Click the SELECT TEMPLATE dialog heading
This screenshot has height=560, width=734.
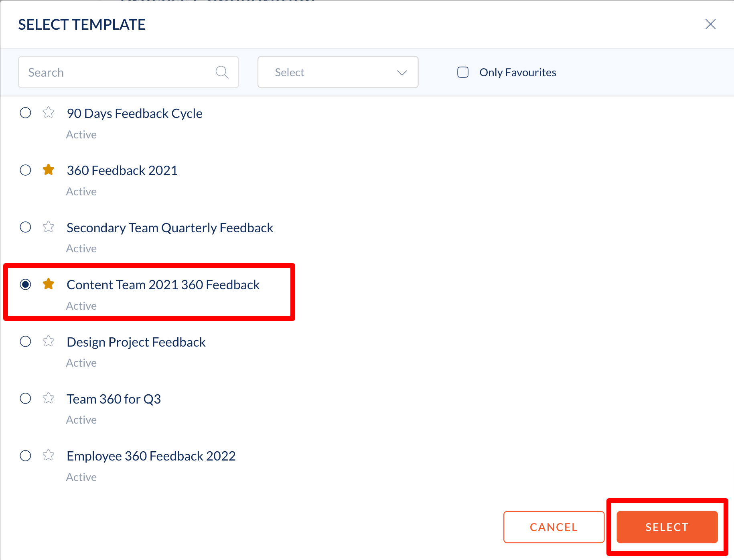click(82, 24)
